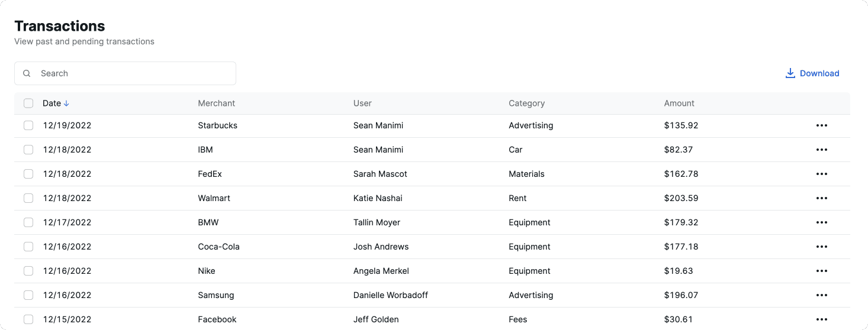Click the $135.92 amount

[x=681, y=125]
